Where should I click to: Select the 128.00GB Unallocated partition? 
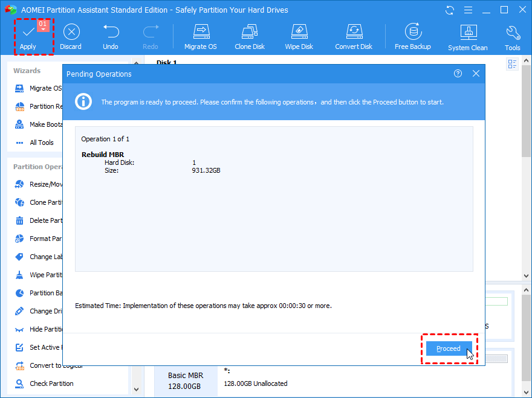pos(255,384)
